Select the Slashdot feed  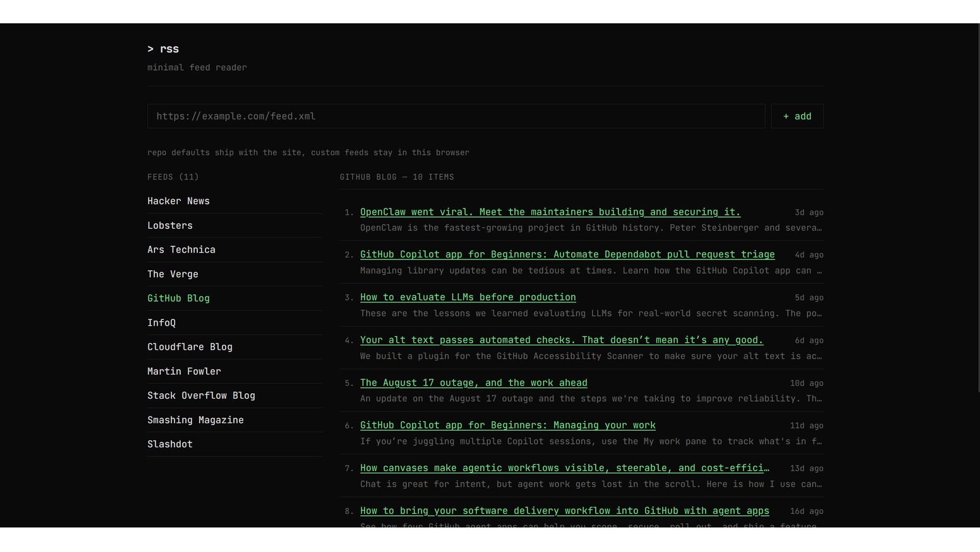click(170, 444)
